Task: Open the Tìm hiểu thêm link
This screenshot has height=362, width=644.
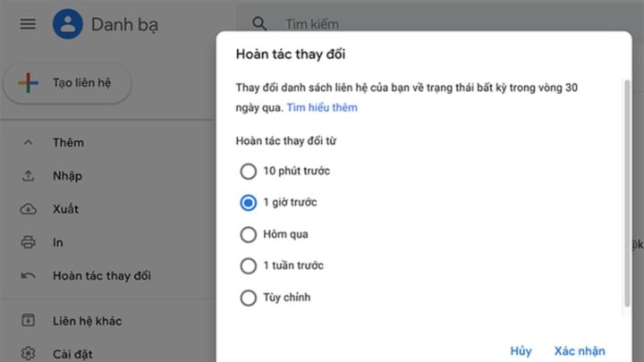Action: click(x=322, y=107)
